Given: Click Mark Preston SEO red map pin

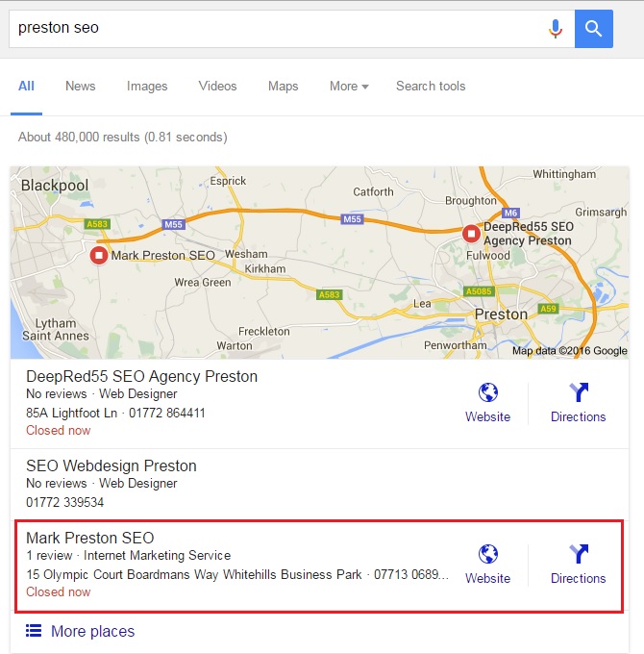Looking at the screenshot, I should (99, 255).
